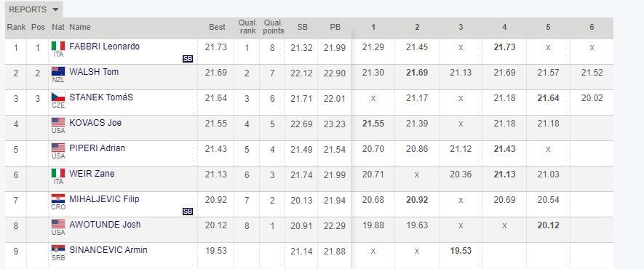Open athlete link KOVACS Joe
This screenshot has width=644, height=269.
click(x=95, y=123)
